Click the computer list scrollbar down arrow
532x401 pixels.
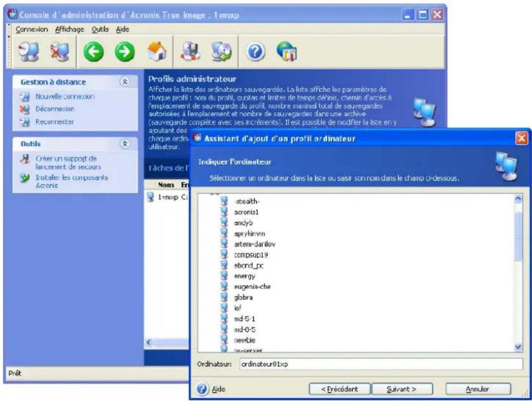coord(518,347)
